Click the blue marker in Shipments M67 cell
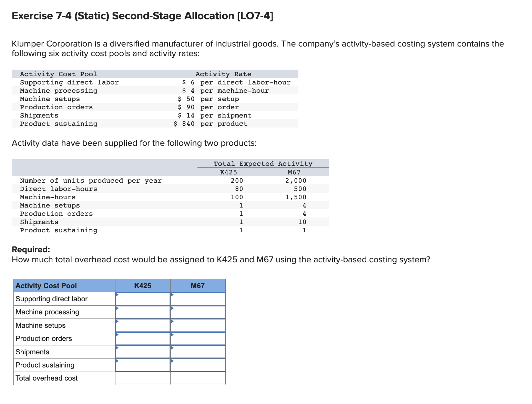The image size is (532, 404). coord(172,348)
